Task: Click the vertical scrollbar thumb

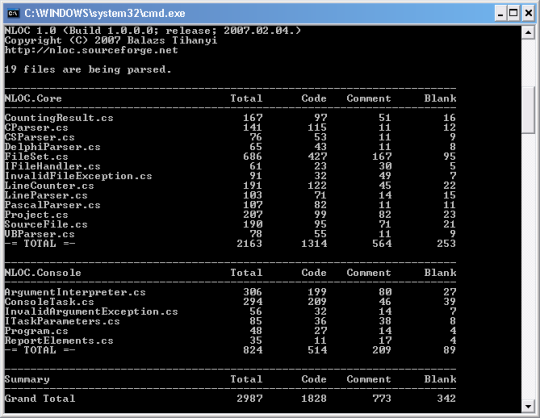Action: tap(528, 110)
